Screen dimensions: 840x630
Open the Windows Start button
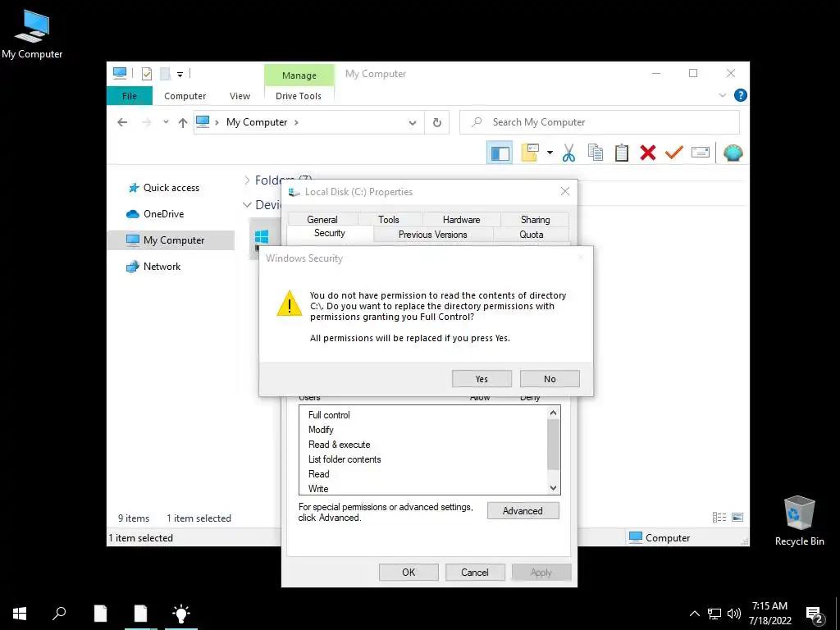point(20,614)
